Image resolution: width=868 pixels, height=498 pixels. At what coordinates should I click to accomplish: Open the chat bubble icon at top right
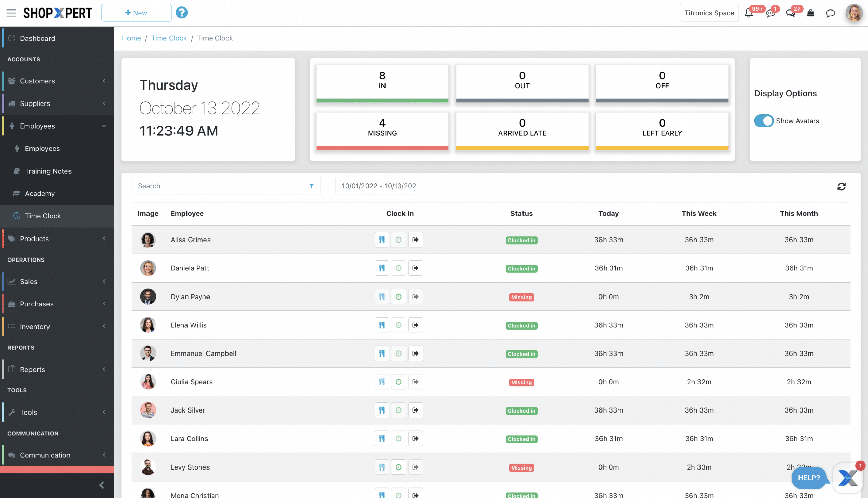(830, 13)
